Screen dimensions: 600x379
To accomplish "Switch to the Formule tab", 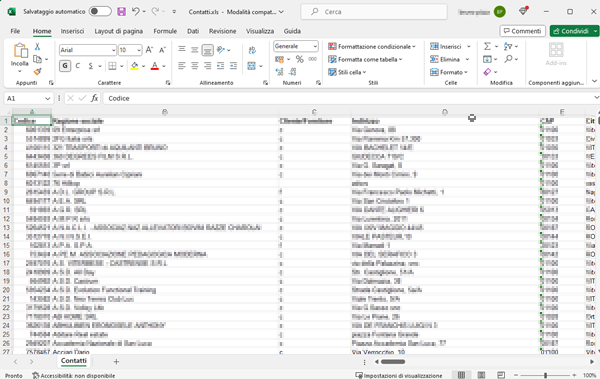I will [x=165, y=31].
